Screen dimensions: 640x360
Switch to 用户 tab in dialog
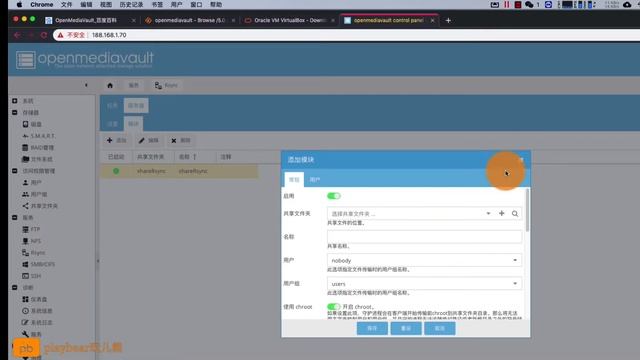pos(315,180)
